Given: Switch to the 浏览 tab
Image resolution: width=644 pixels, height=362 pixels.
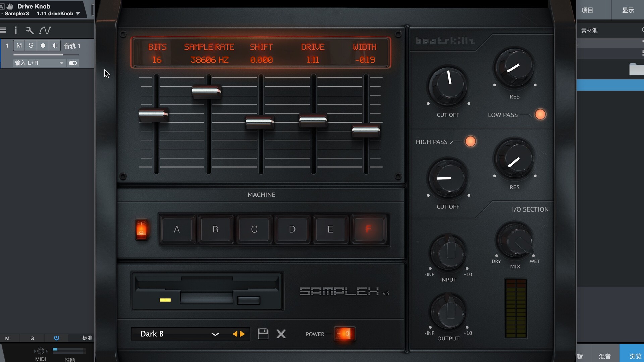Looking at the screenshot, I should click(x=635, y=356).
